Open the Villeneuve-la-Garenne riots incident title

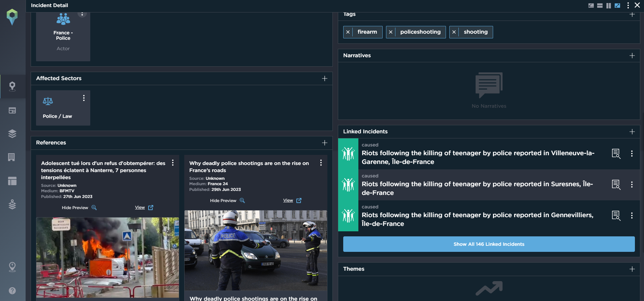(x=478, y=157)
